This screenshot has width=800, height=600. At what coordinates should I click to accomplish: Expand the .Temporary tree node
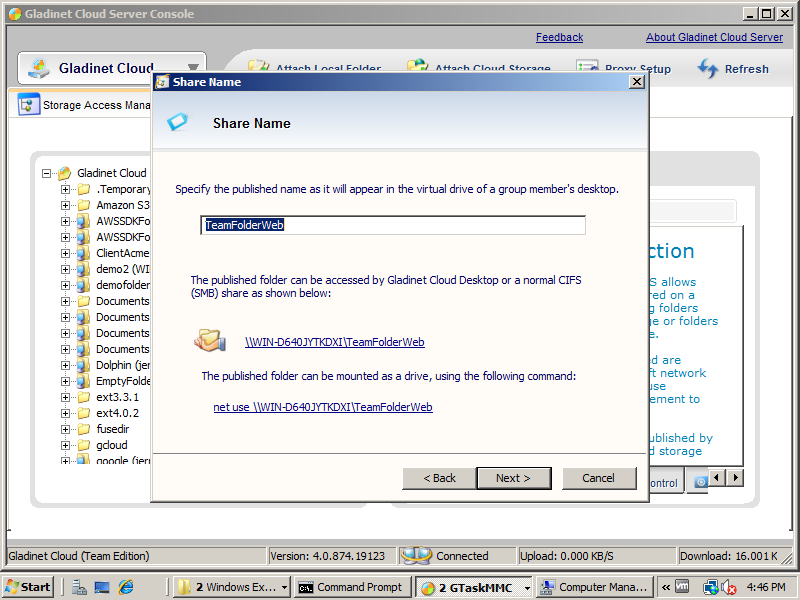[x=65, y=189]
